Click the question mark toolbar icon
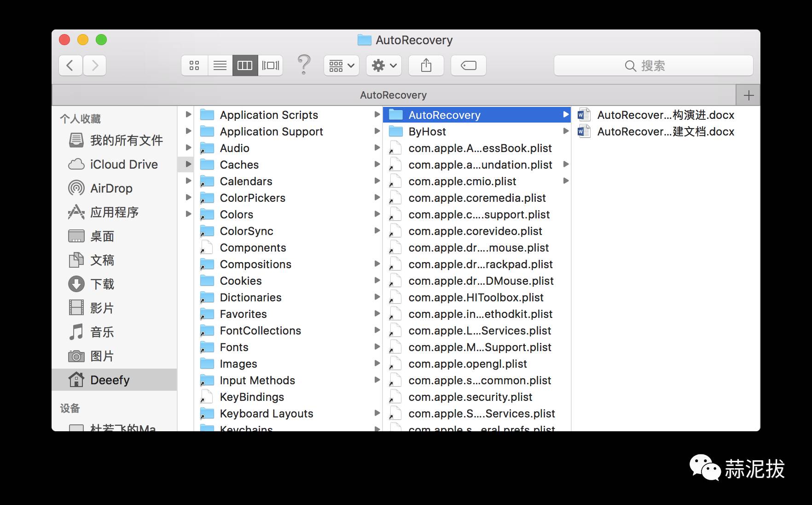This screenshot has height=505, width=812. tap(304, 65)
